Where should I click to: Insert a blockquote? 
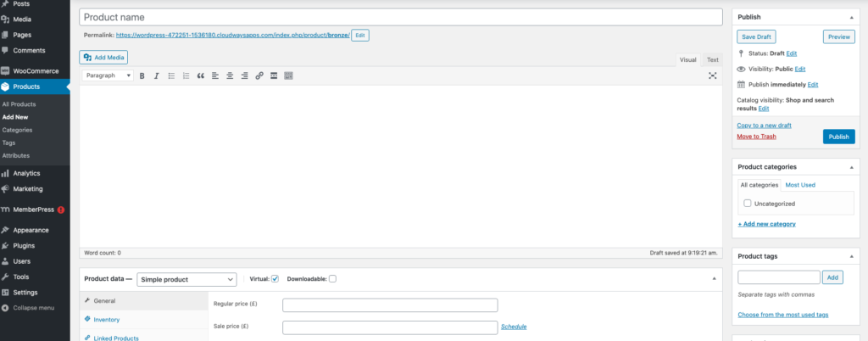click(201, 75)
